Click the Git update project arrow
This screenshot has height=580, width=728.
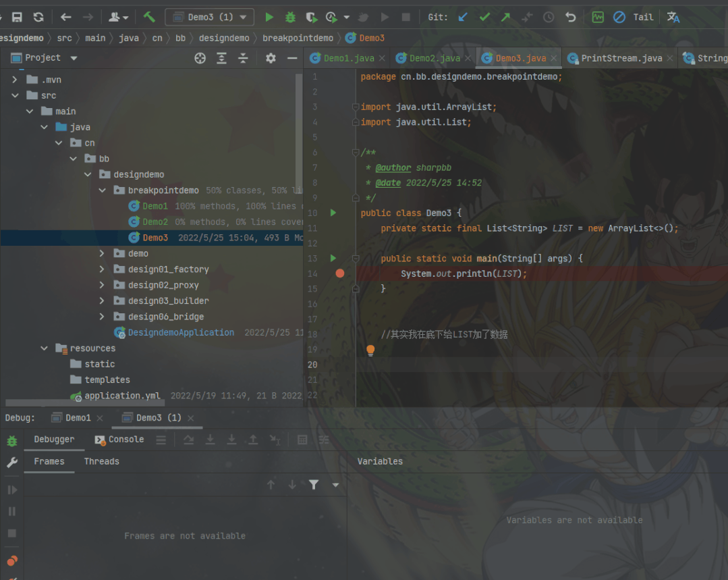coord(463,17)
